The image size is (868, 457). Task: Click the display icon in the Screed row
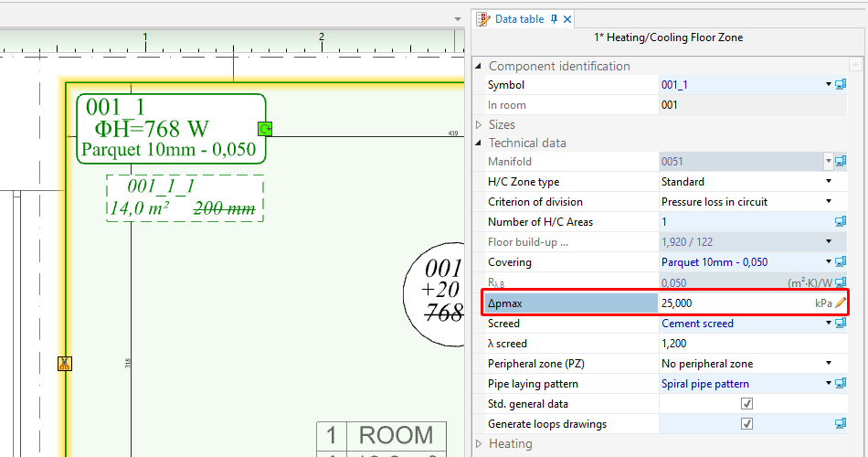coord(841,324)
